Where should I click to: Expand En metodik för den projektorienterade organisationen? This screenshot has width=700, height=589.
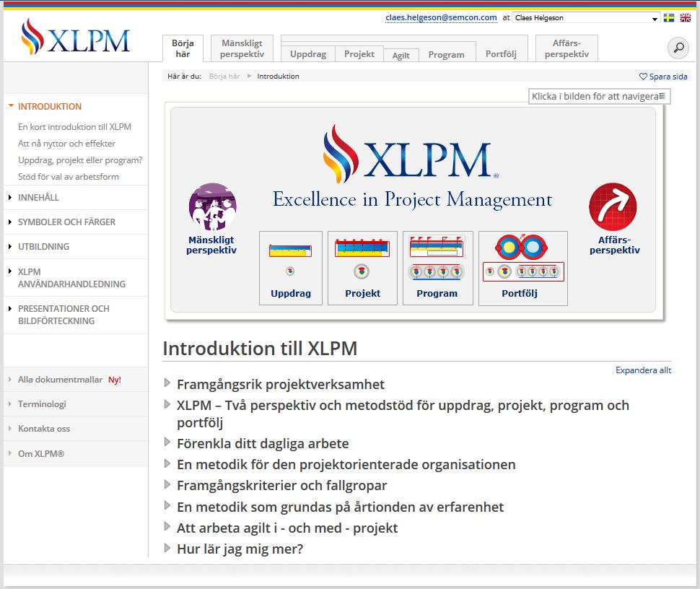click(167, 463)
